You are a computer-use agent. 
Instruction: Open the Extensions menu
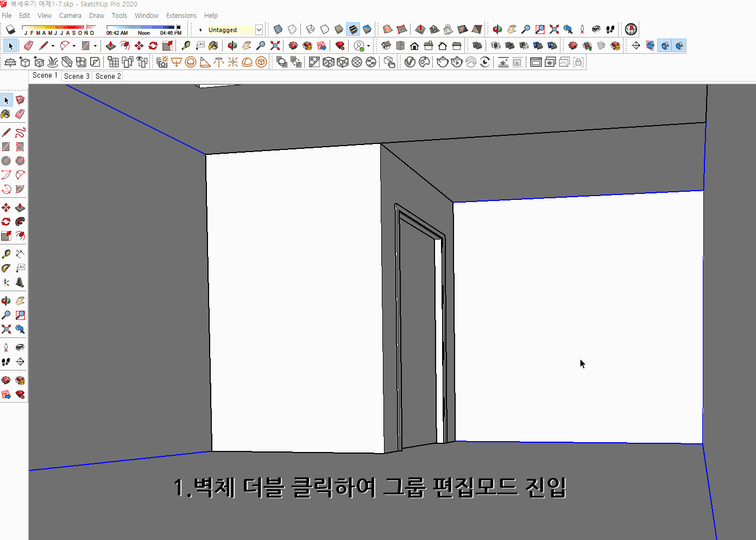click(x=181, y=15)
